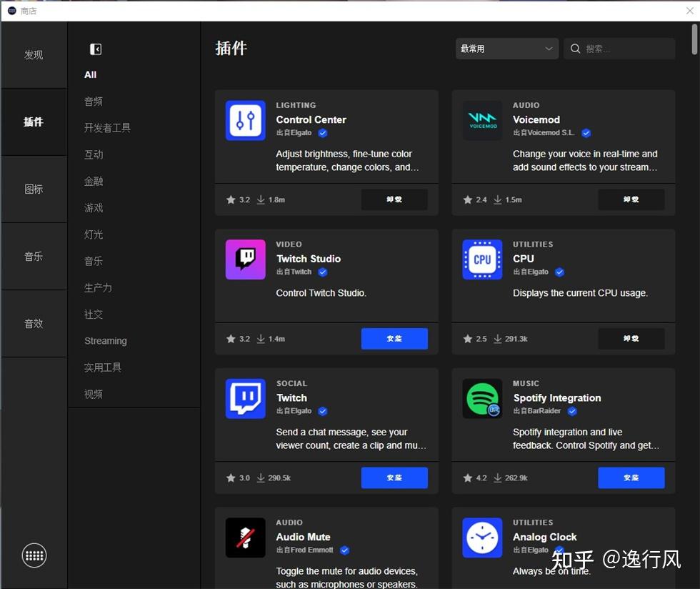
Task: Click the search magnifier icon
Action: 576,49
